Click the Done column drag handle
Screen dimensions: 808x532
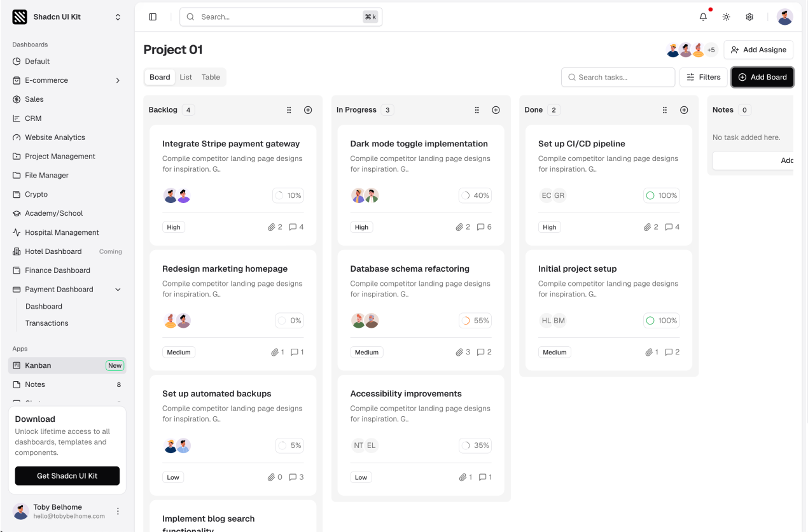[665, 110]
